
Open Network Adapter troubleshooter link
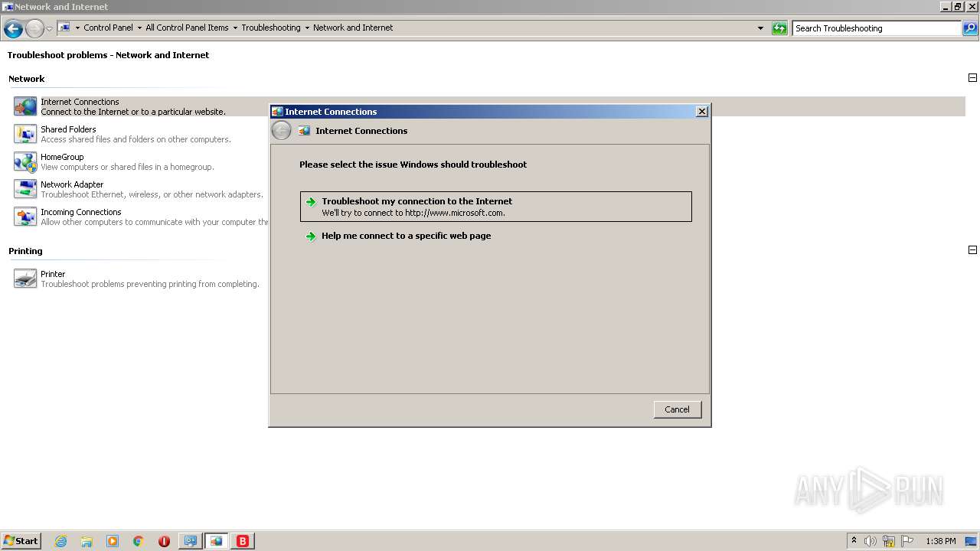72,184
